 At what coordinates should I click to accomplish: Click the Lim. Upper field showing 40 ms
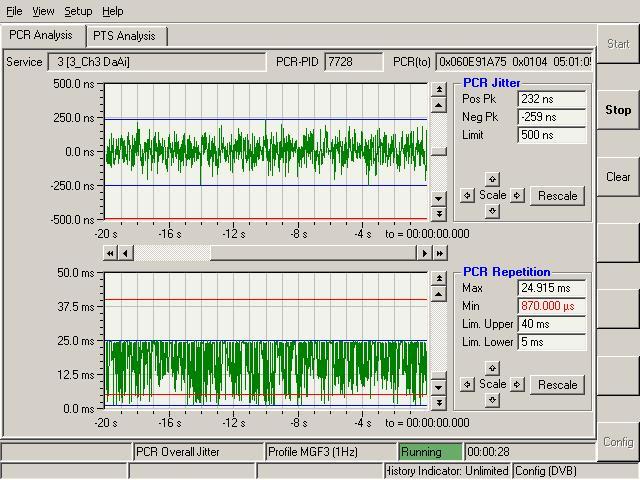pos(551,324)
